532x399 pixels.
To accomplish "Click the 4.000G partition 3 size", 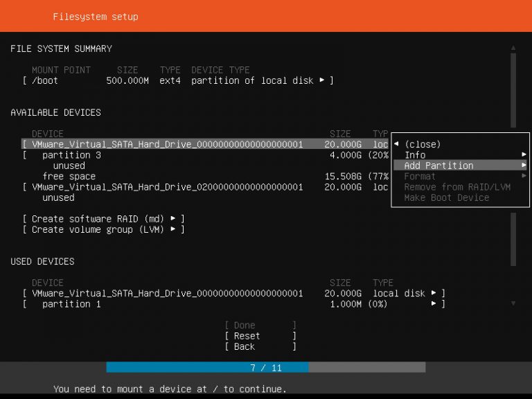I will click(x=346, y=155).
